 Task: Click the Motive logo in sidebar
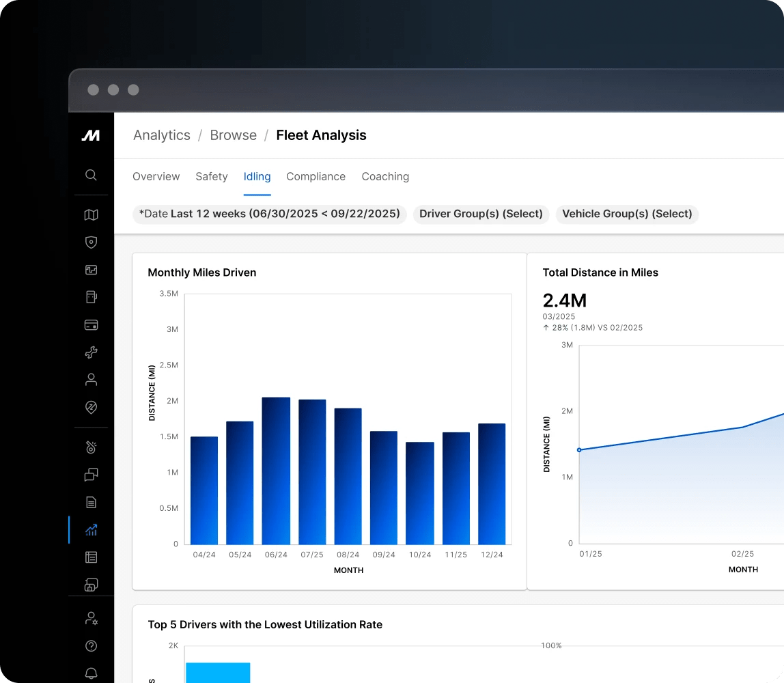(x=91, y=135)
